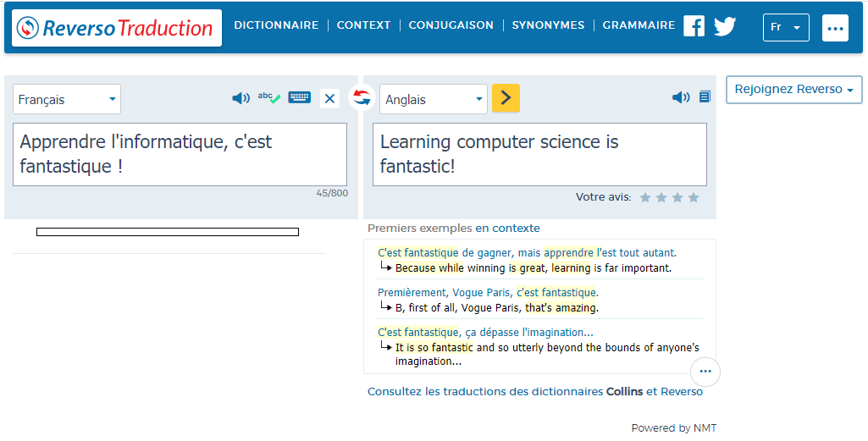
Task: Click inside the French source text box
Action: [180, 154]
